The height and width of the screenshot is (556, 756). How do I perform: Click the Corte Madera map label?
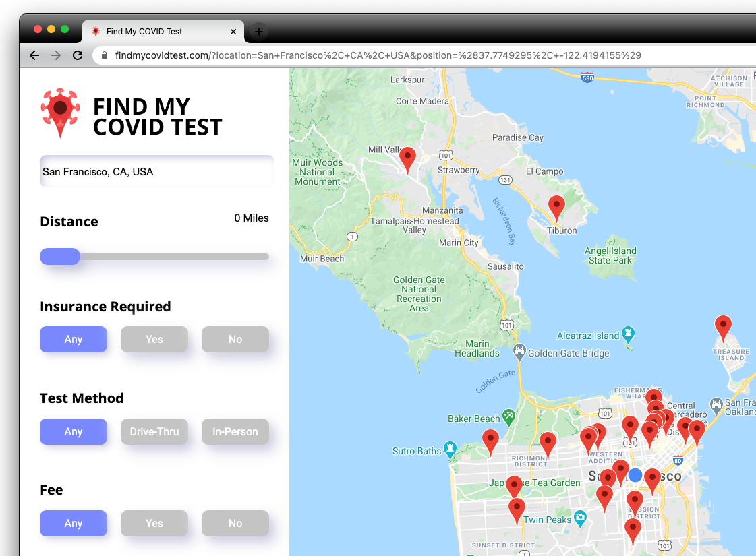[x=422, y=101]
